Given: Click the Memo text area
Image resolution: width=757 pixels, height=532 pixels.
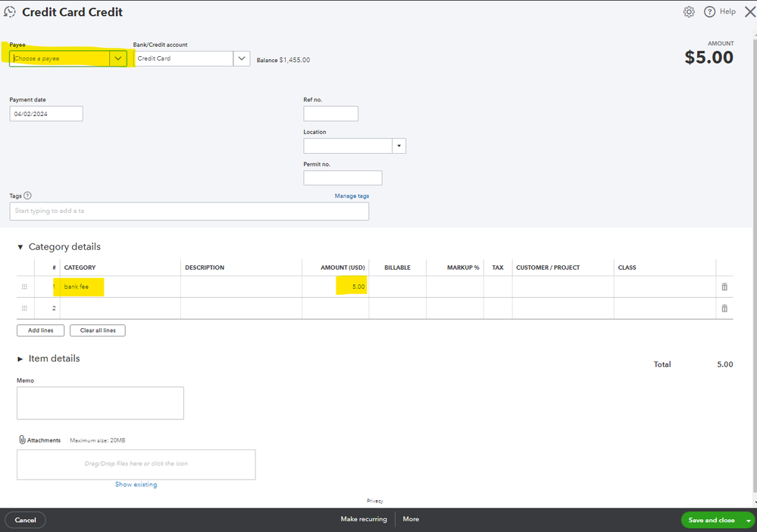Looking at the screenshot, I should tap(100, 403).
